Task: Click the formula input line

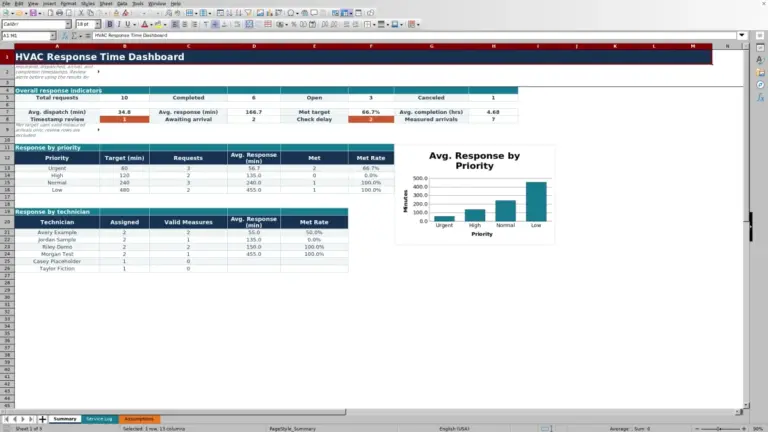Action: click(414, 35)
